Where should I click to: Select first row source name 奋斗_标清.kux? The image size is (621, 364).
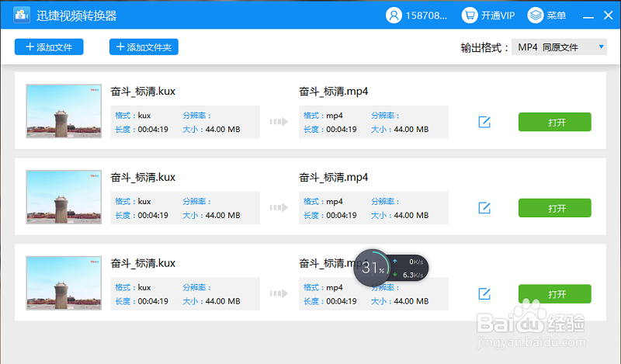[143, 92]
